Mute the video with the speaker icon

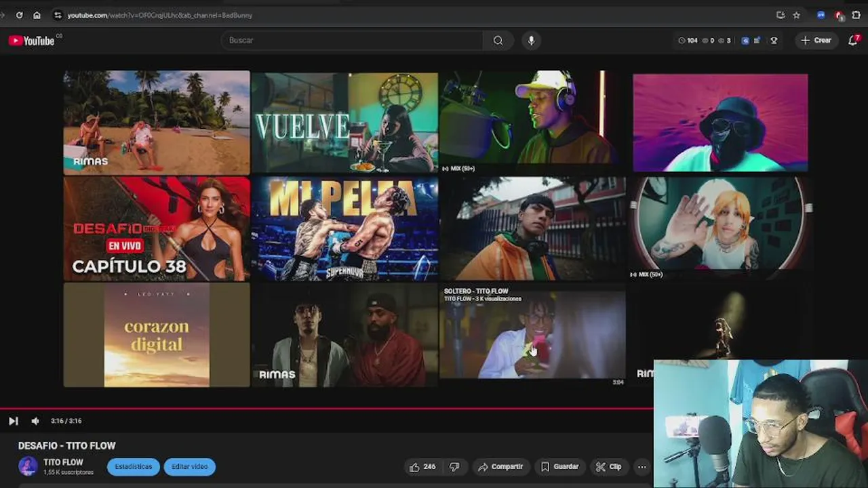35,421
